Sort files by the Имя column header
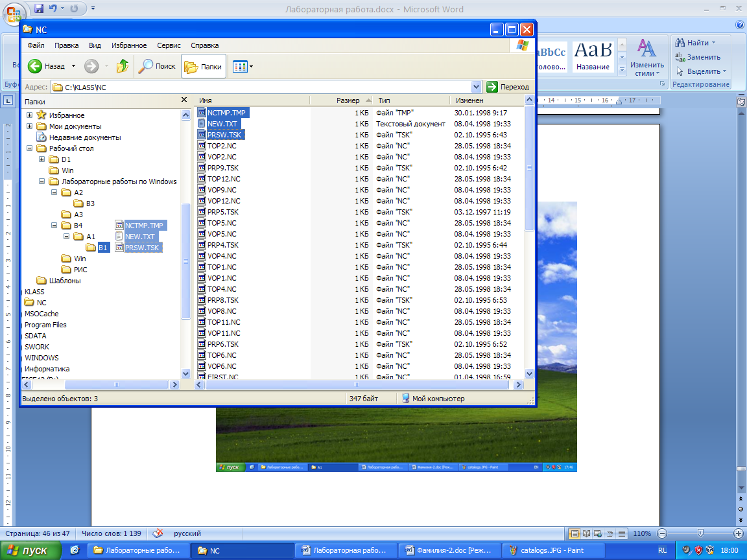The height and width of the screenshot is (560, 747). click(252, 100)
